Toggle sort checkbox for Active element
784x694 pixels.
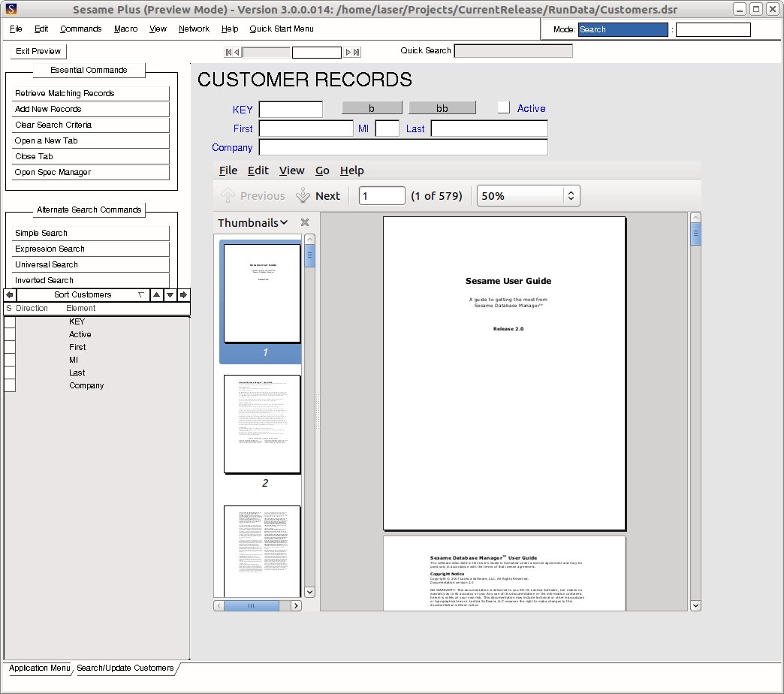point(10,334)
